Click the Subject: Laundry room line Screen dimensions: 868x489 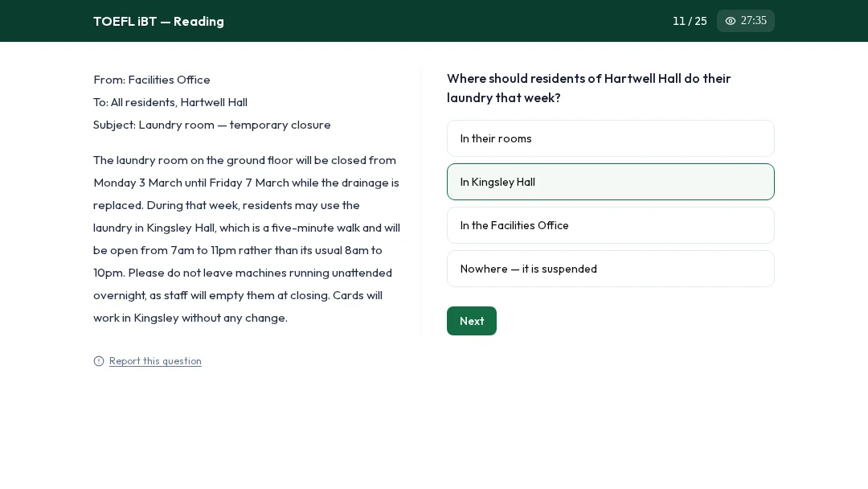tap(212, 125)
